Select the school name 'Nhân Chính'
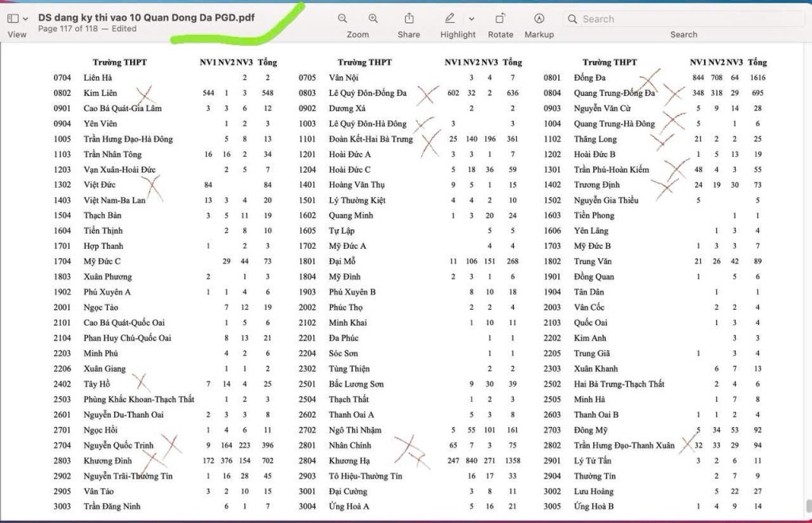The height and width of the screenshot is (523, 812). click(x=350, y=445)
